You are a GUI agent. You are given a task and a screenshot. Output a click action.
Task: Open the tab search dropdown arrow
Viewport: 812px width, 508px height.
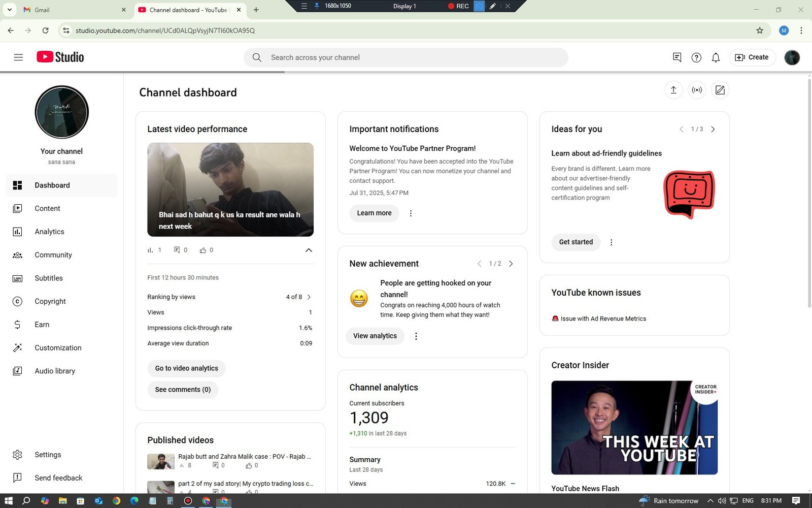click(9, 10)
